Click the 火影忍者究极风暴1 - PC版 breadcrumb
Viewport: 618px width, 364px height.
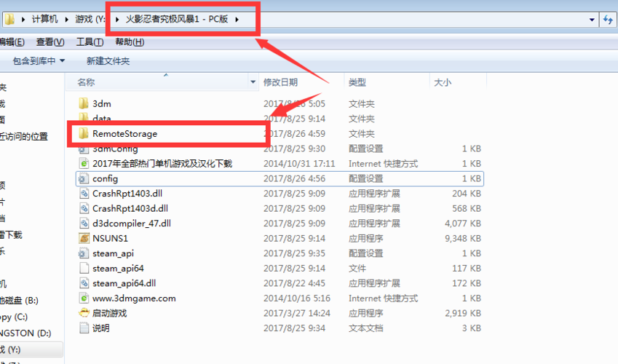[177, 20]
